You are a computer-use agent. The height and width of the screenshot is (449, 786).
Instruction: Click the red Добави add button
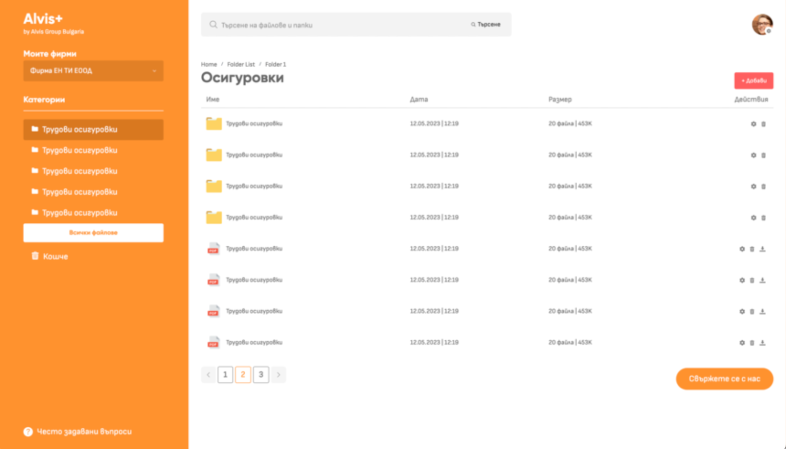[754, 81]
